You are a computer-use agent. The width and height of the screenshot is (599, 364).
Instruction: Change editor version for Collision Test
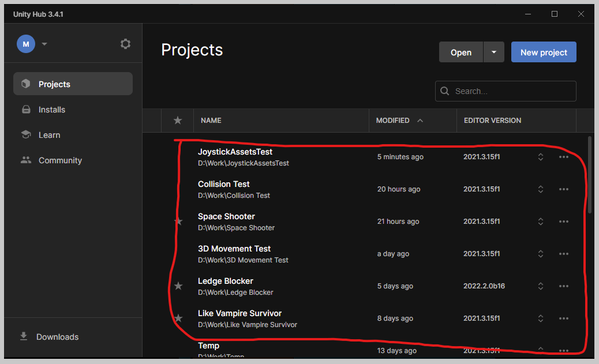(541, 189)
